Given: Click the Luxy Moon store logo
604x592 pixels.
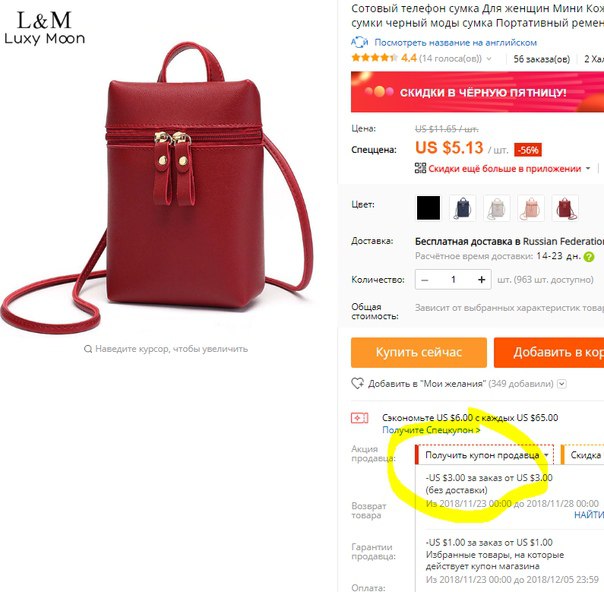Looking at the screenshot, I should [x=44, y=28].
